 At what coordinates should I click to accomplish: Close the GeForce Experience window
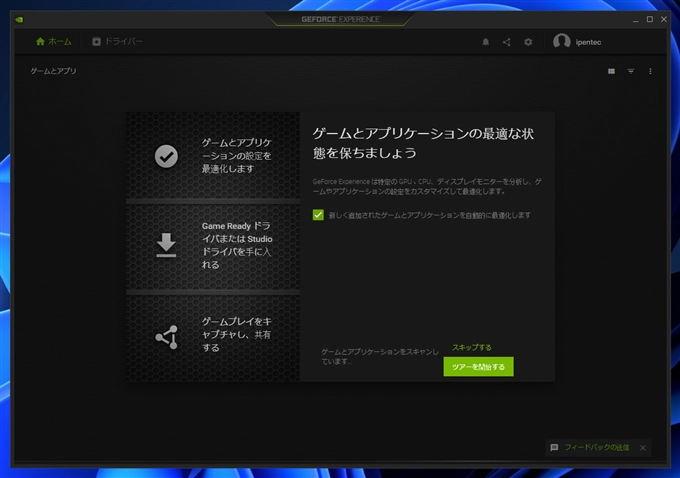tap(664, 19)
